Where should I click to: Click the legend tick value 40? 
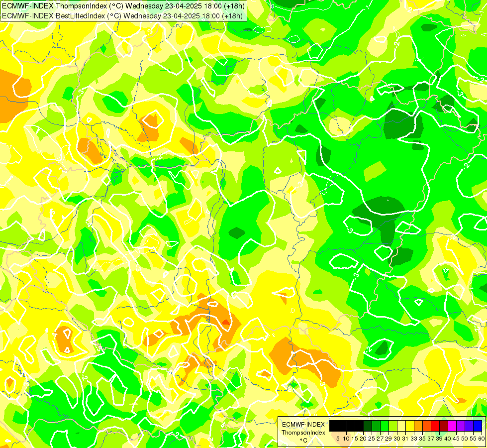(x=448, y=439)
